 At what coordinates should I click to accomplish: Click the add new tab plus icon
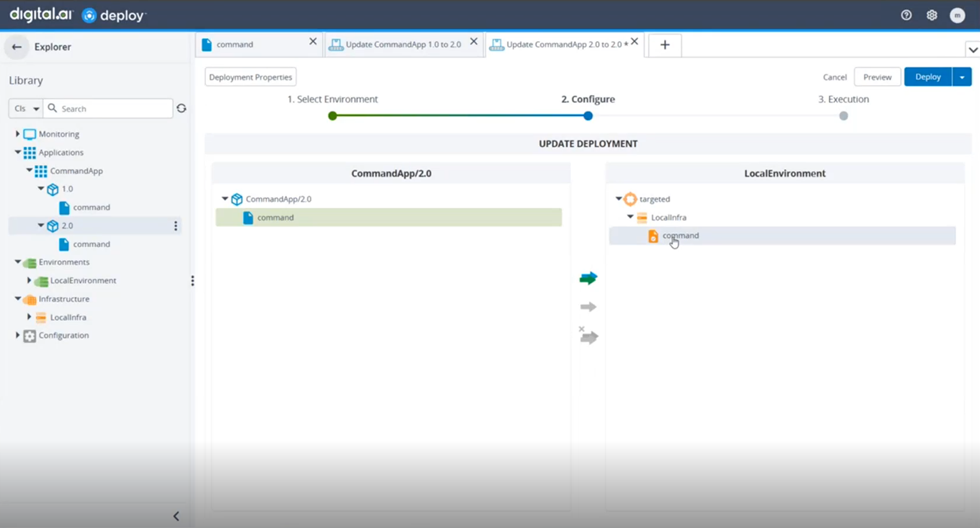coord(664,45)
